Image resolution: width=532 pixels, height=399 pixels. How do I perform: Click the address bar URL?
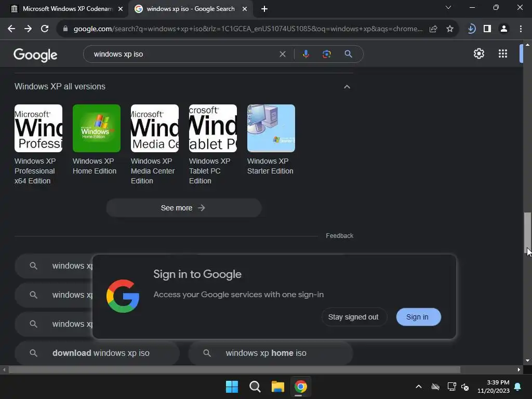tap(248, 29)
